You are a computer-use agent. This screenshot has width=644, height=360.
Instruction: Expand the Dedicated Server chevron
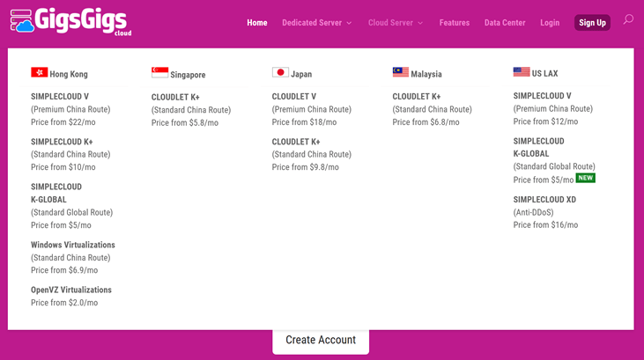point(349,24)
